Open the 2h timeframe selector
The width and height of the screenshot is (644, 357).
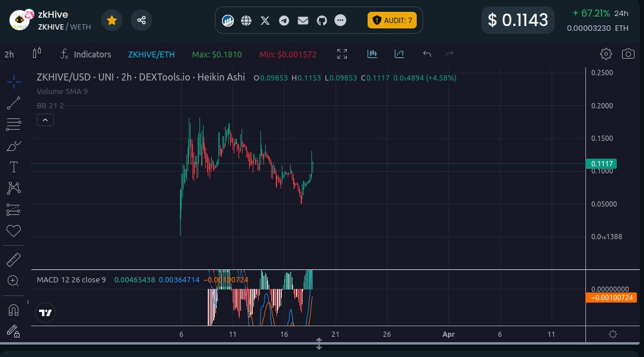(x=9, y=54)
